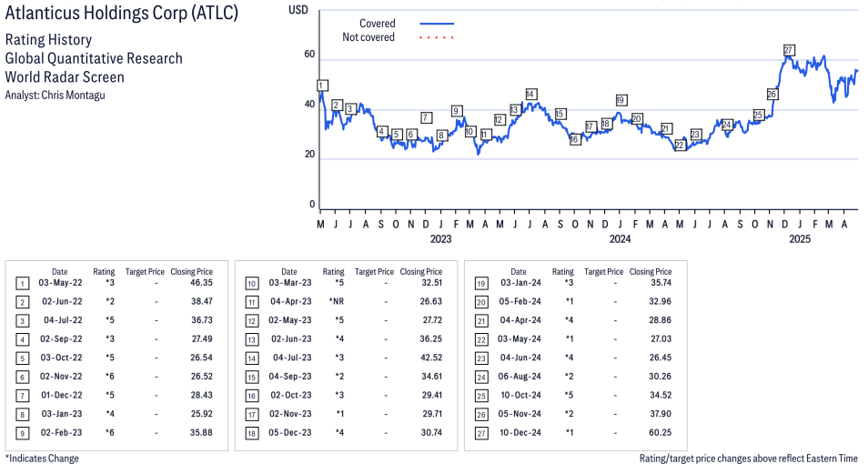The width and height of the screenshot is (868, 464).
Task: Click the *Indicates Change footnote
Action: pyautogui.click(x=42, y=459)
